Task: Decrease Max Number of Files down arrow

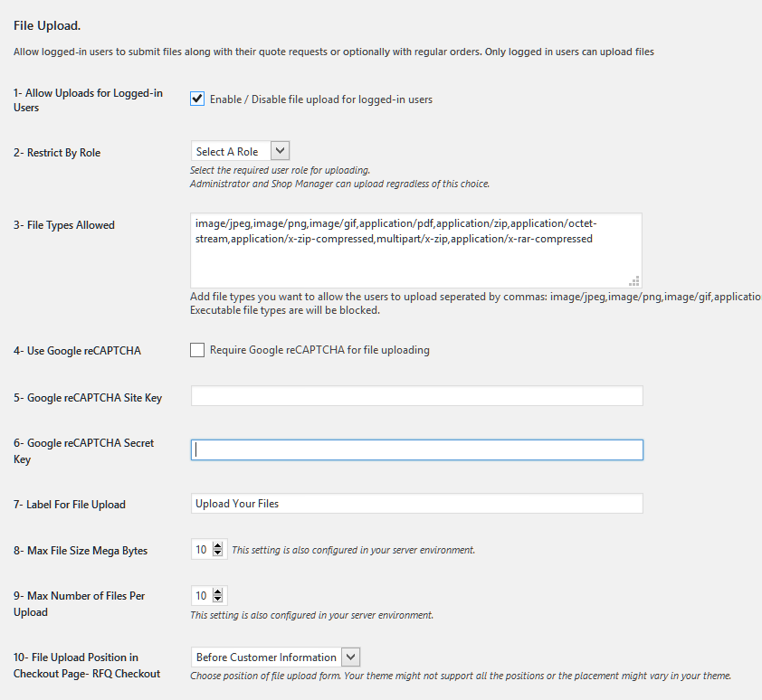Action: [x=218, y=599]
